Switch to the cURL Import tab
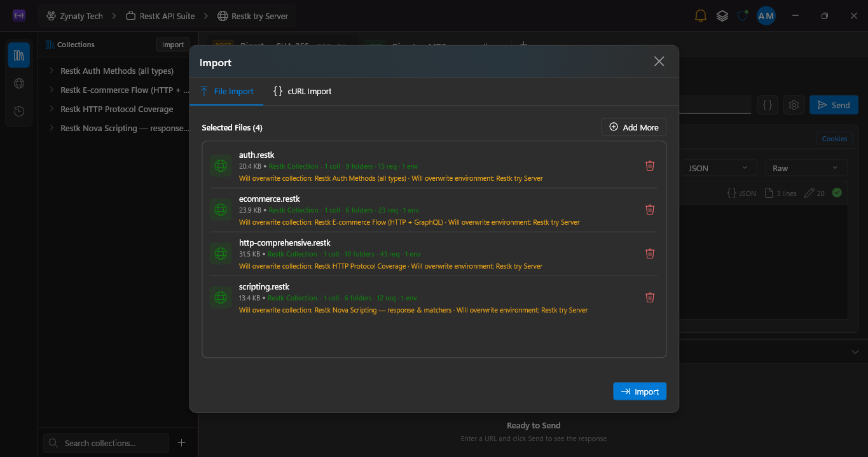The width and height of the screenshot is (868, 457). [302, 91]
